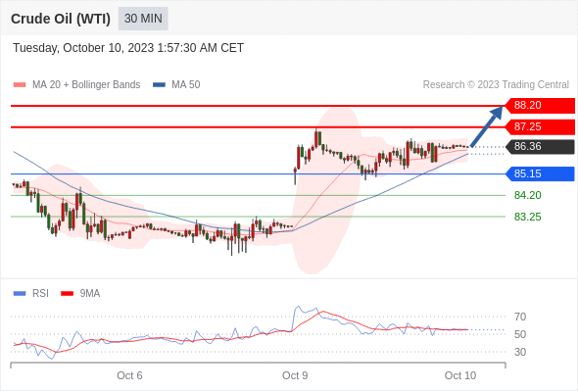This screenshot has width=578, height=392.
Task: Select the Crude Oil (WTI) title
Action: (61, 19)
